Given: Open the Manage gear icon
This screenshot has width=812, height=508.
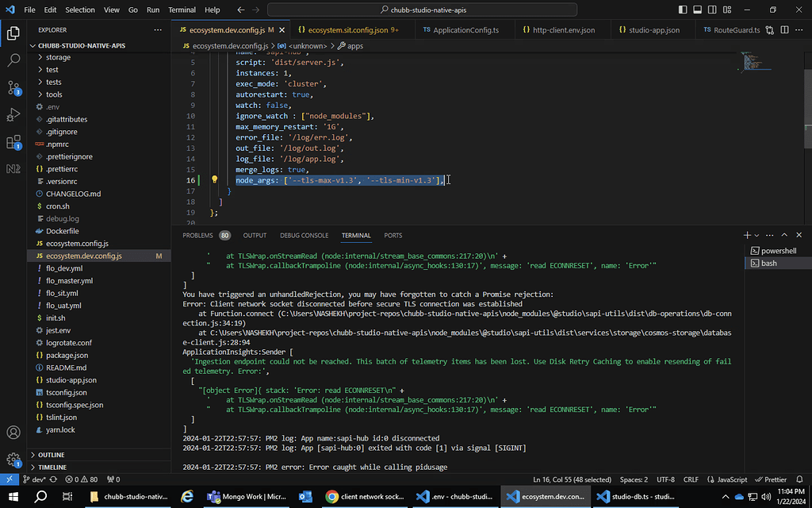Looking at the screenshot, I should click(13, 460).
